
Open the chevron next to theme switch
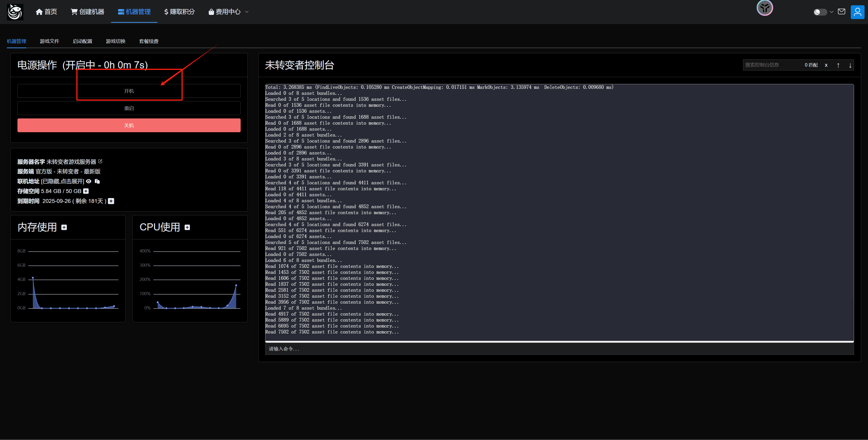[832, 12]
